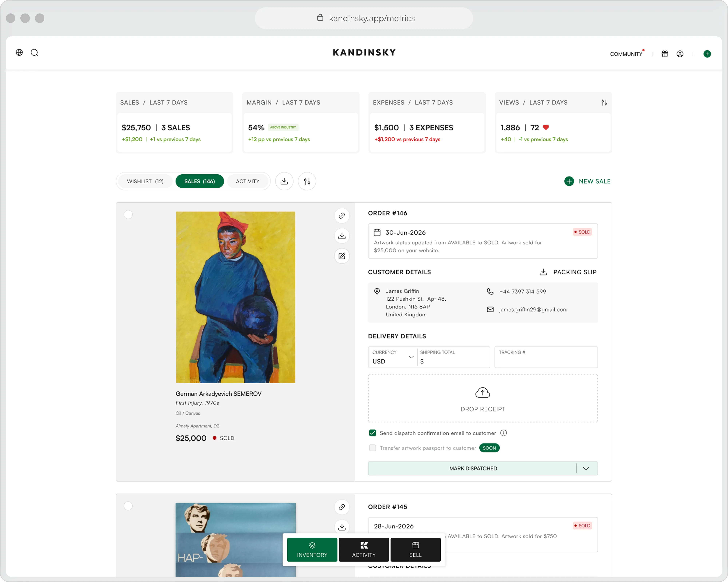Show info on dispatch confirmation email
Screen dimensions: 728x582
[x=503, y=433]
